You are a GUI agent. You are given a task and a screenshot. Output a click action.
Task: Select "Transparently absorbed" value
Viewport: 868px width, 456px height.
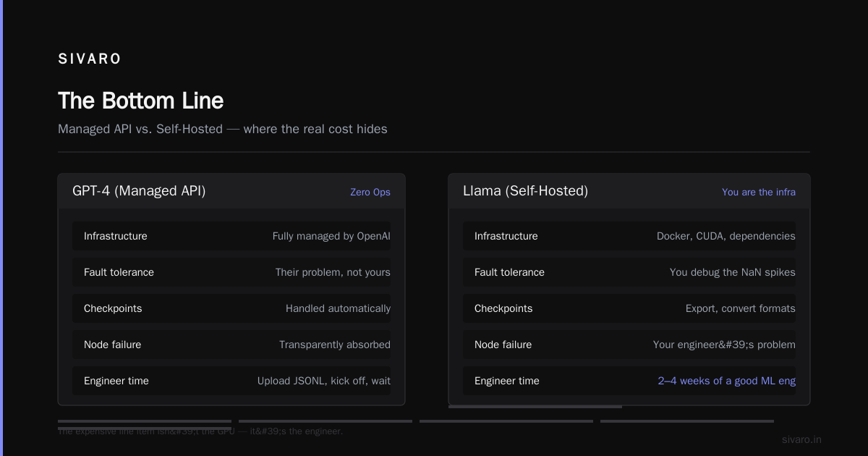(x=335, y=345)
